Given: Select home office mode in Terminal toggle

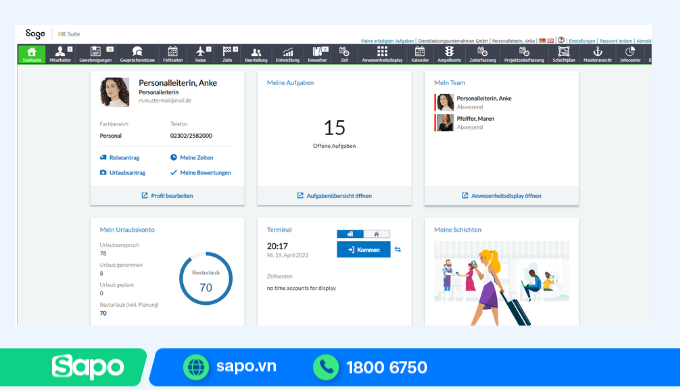Looking at the screenshot, I should point(376,234).
